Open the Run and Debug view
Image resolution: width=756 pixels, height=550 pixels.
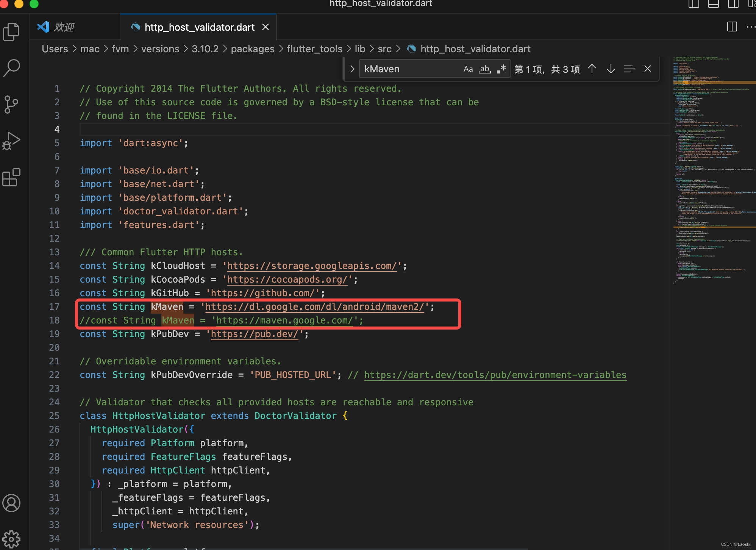pyautogui.click(x=11, y=141)
